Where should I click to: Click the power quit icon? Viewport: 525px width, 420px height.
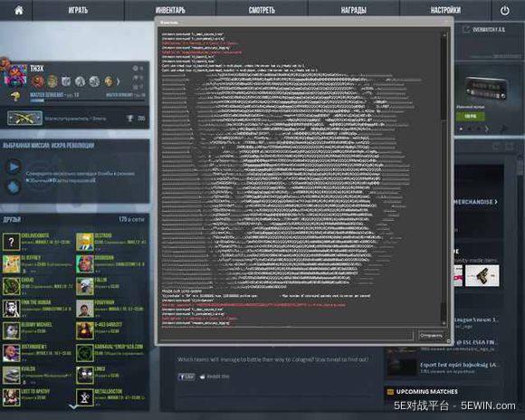(505, 11)
